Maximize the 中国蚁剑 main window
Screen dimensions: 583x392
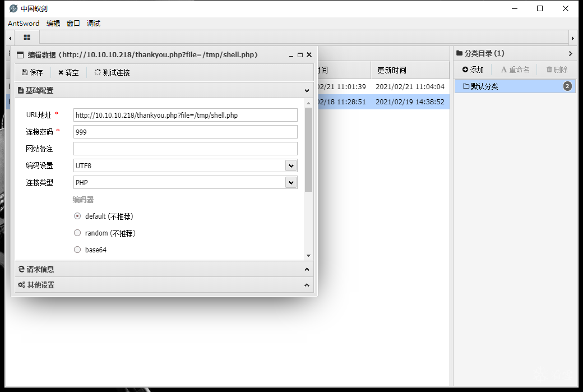tap(540, 8)
